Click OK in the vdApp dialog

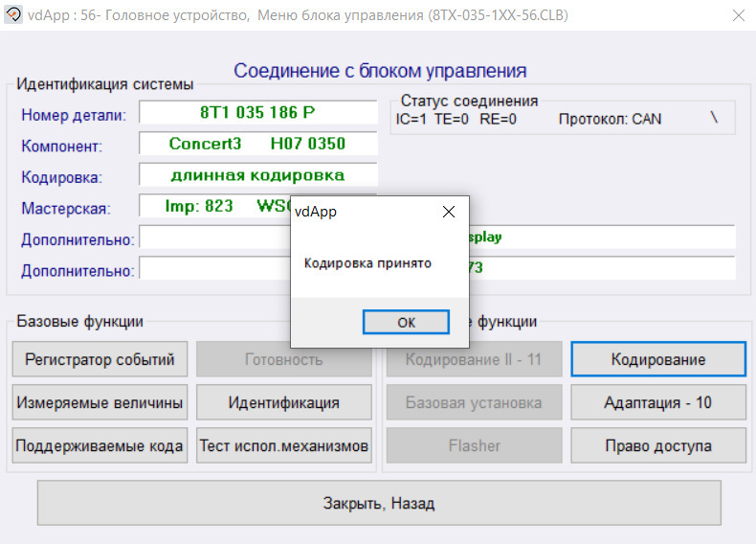click(406, 322)
